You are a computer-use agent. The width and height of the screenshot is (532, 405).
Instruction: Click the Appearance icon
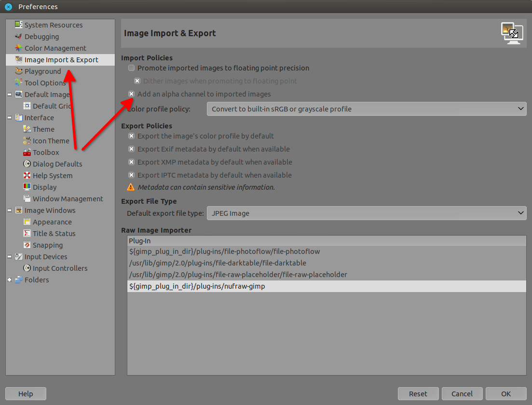point(27,222)
